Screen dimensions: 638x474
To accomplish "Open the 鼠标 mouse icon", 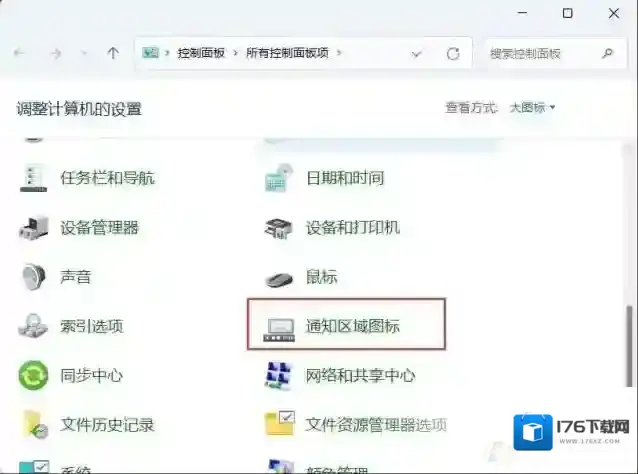I will (279, 280).
